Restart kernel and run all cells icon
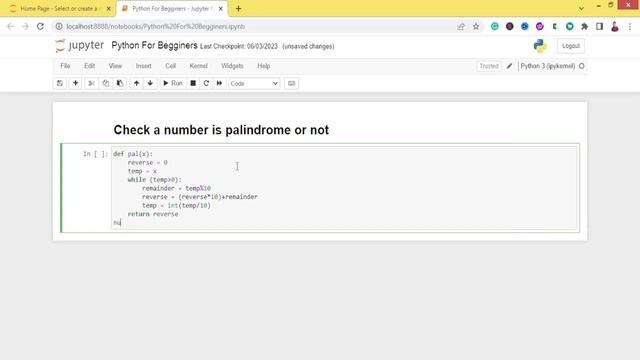The width and height of the screenshot is (640, 360). (219, 83)
